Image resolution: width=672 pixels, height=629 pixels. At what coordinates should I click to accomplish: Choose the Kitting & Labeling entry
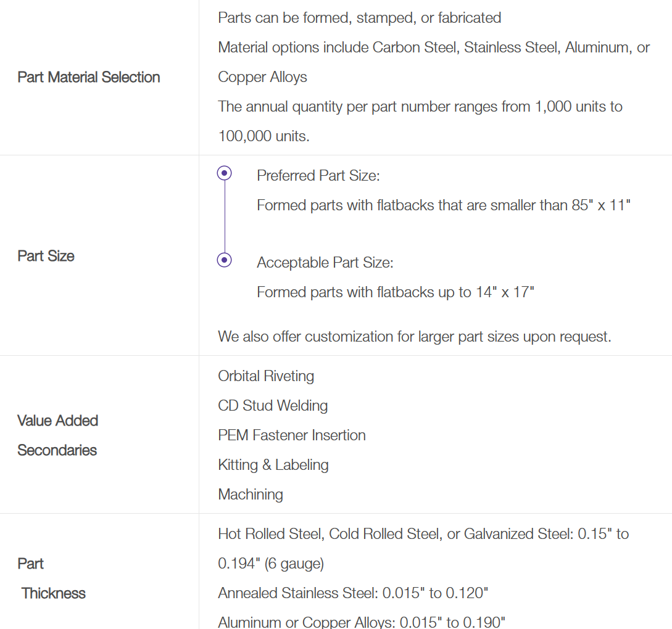(x=273, y=465)
